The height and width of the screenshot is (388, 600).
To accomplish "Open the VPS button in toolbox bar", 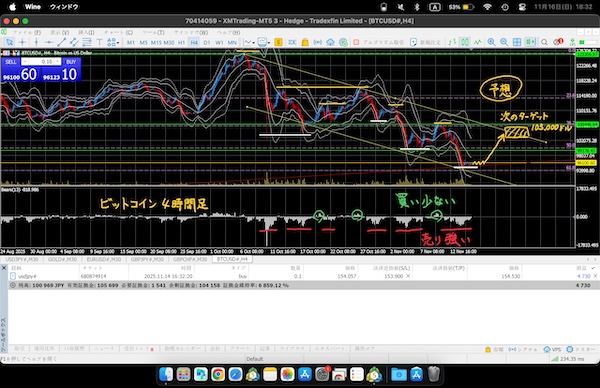I will (x=552, y=349).
